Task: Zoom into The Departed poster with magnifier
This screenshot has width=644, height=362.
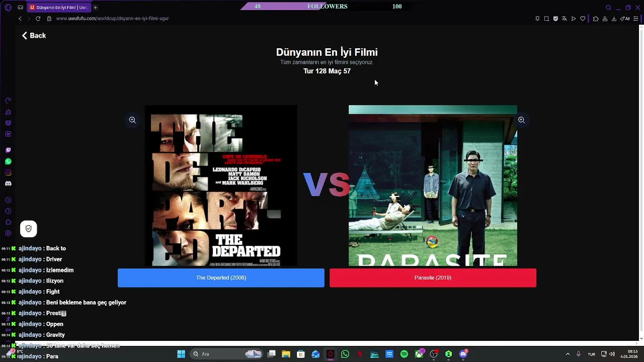Action: 132,120
